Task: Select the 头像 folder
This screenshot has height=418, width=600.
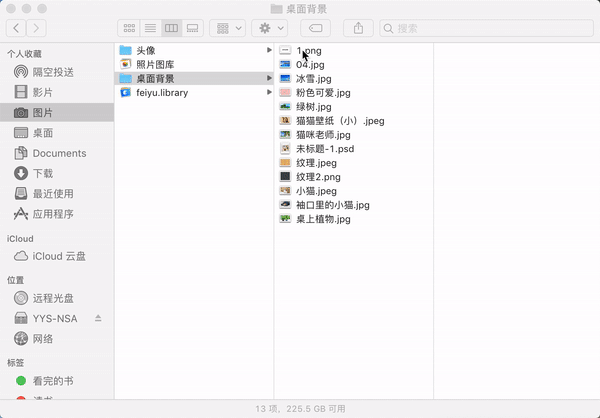Action: pos(194,50)
